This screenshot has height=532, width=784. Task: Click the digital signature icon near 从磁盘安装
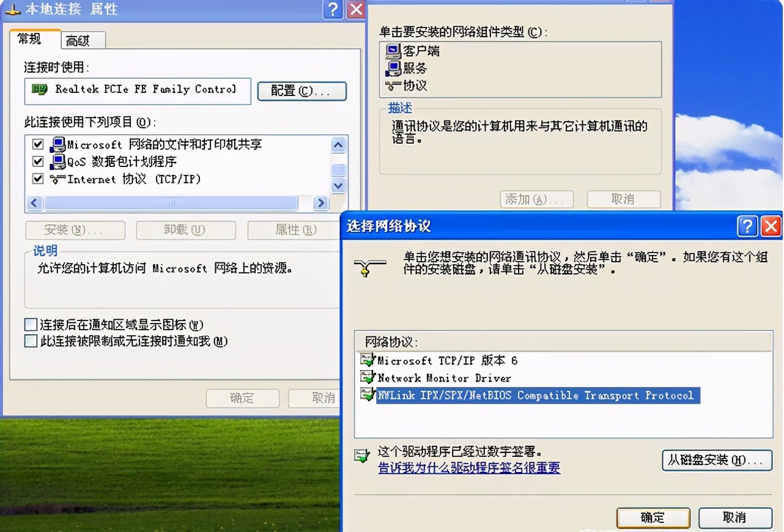tap(363, 455)
